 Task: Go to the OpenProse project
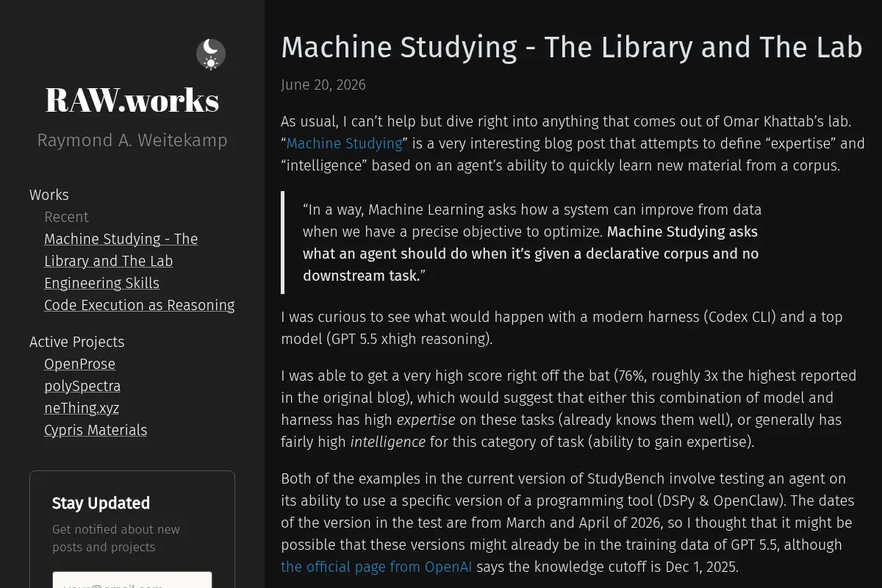pyautogui.click(x=79, y=364)
